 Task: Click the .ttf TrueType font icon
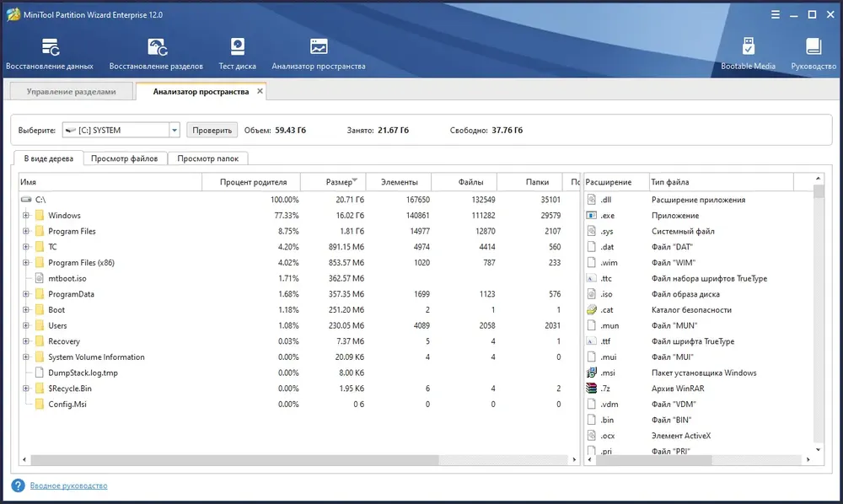click(592, 341)
